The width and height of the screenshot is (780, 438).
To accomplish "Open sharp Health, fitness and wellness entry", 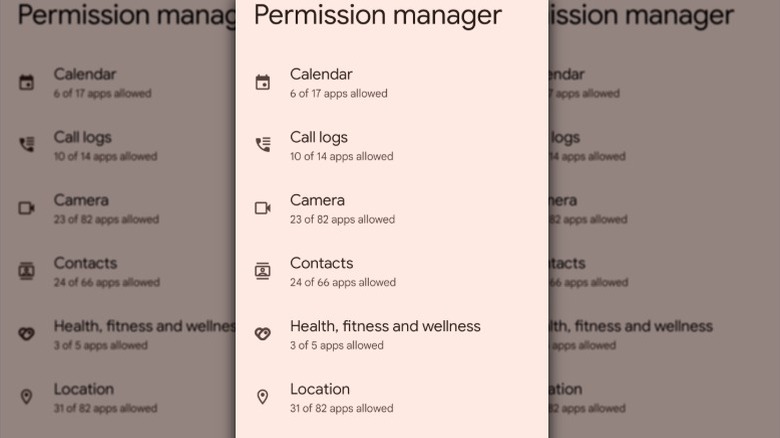I will (x=385, y=326).
